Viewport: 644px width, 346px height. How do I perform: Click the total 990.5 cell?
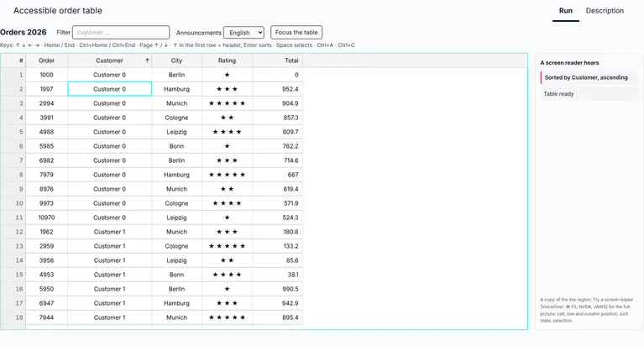[277, 289]
